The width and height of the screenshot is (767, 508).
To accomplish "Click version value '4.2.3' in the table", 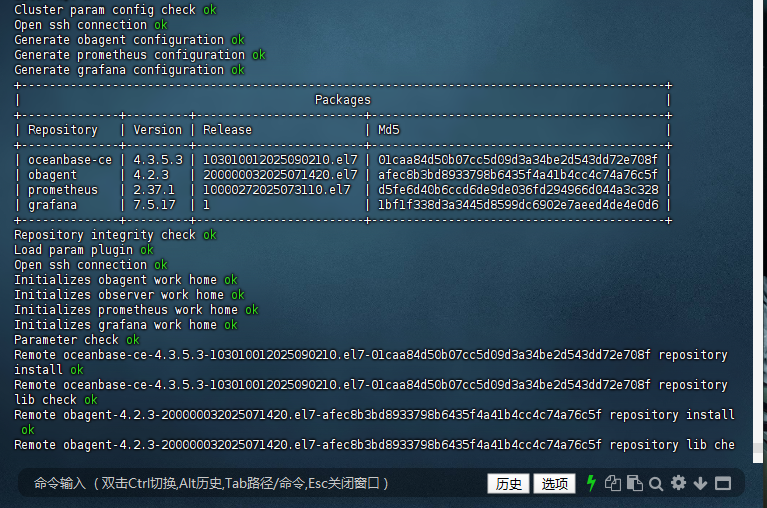I will pyautogui.click(x=151, y=175).
